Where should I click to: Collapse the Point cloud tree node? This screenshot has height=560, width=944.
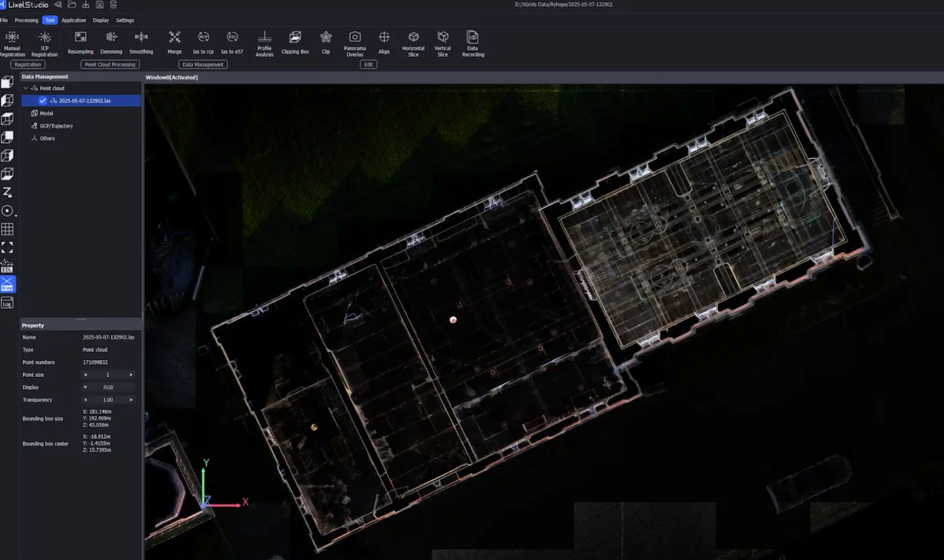(26, 88)
